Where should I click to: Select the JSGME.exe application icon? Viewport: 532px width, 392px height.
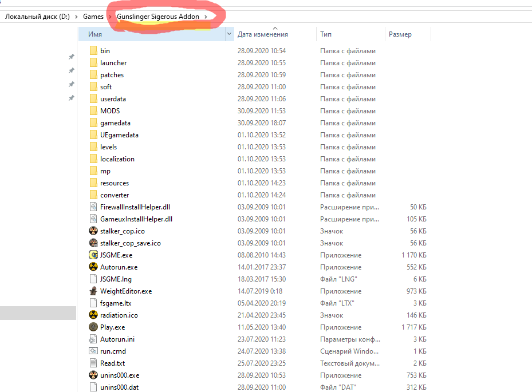(x=93, y=255)
